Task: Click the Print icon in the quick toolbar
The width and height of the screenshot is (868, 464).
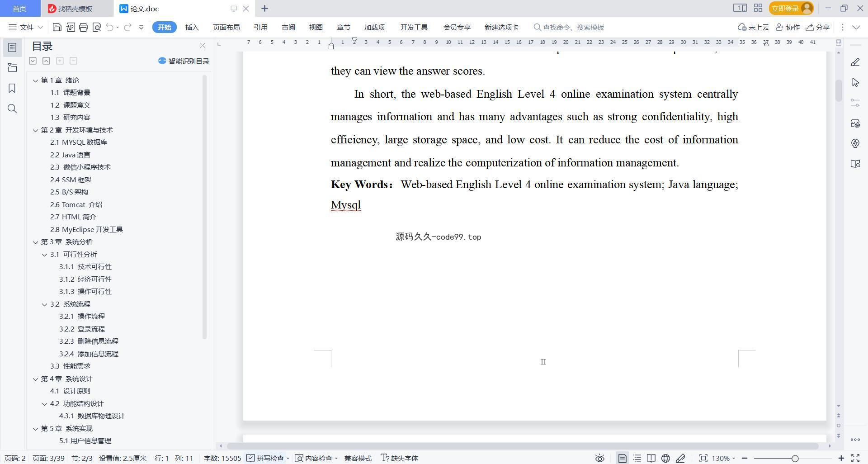Action: (83, 27)
